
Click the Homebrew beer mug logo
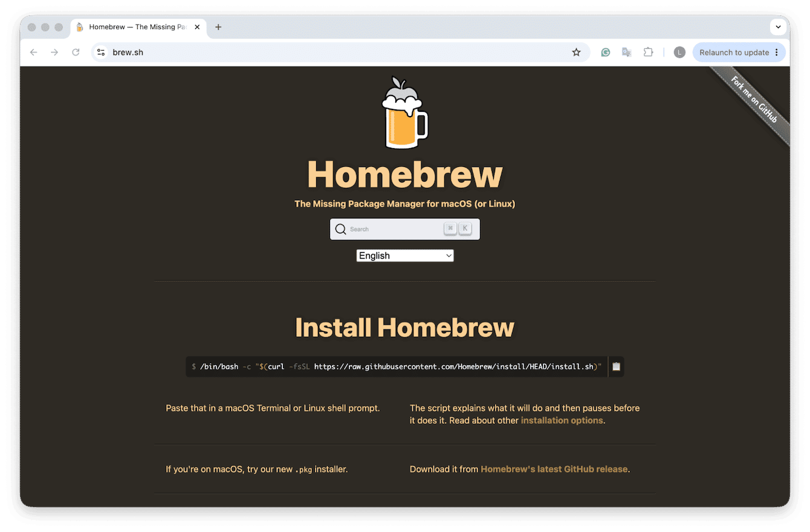404,113
